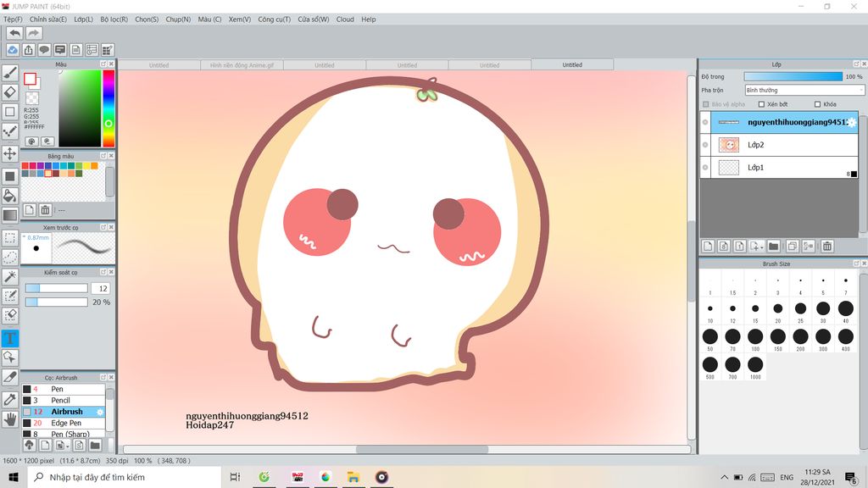Click the ENG language indicator

coord(787,477)
